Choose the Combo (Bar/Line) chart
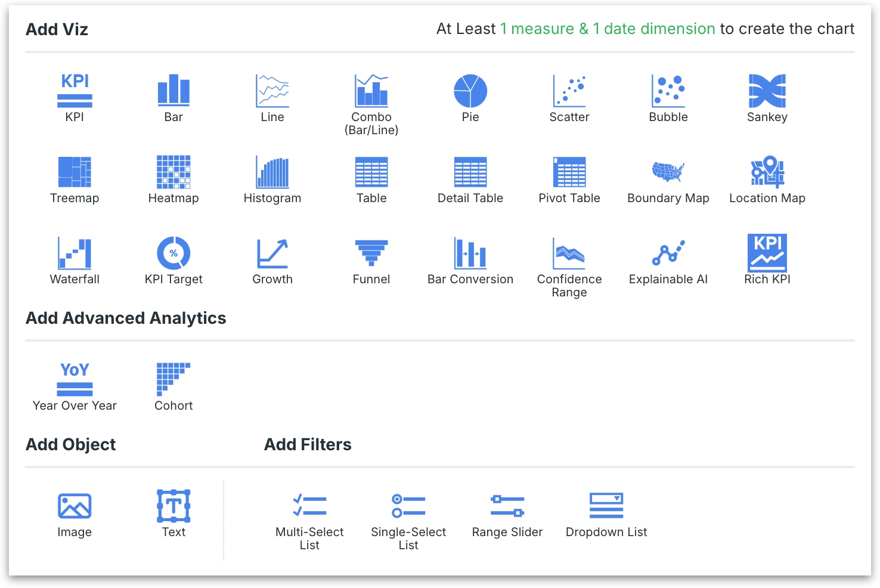 click(371, 91)
